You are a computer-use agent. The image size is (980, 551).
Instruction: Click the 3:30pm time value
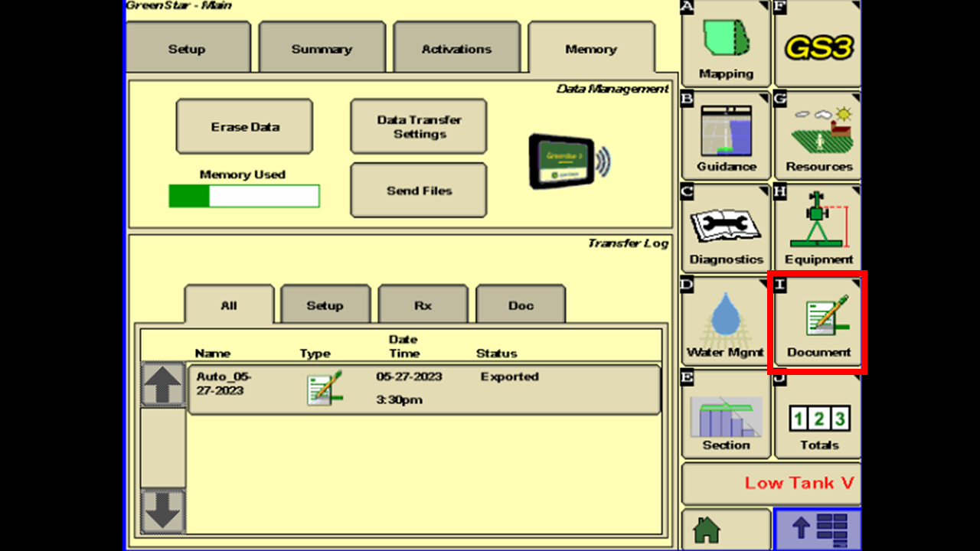point(399,399)
